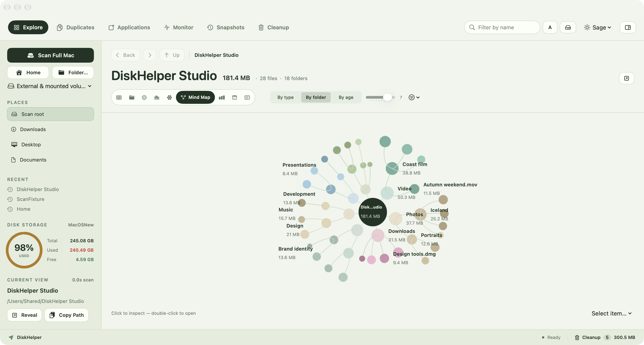
Task: Click the Scan Full Mac button
Action: 51,55
